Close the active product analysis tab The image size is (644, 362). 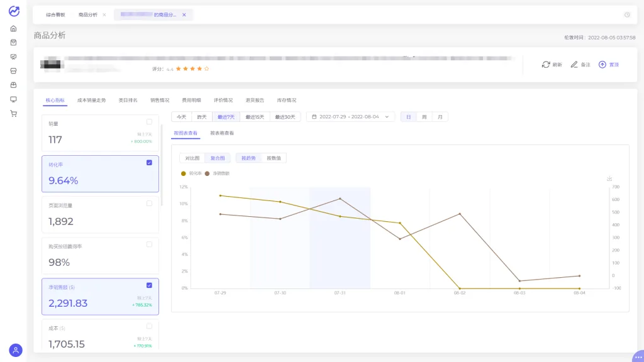184,15
